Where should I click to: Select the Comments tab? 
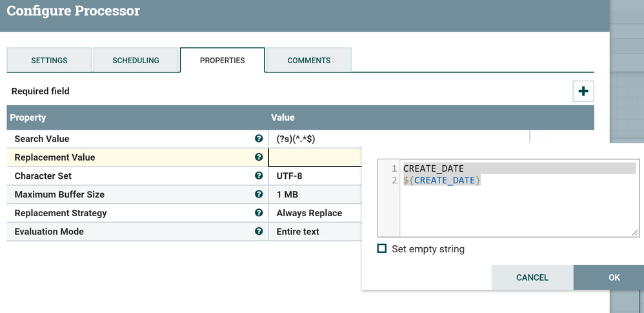[308, 61]
